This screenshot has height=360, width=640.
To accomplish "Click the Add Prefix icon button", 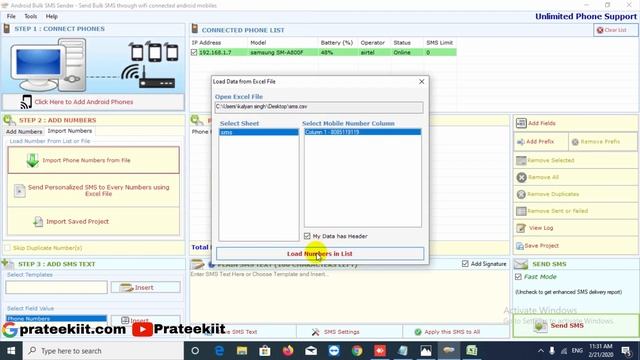I will click(x=520, y=142).
